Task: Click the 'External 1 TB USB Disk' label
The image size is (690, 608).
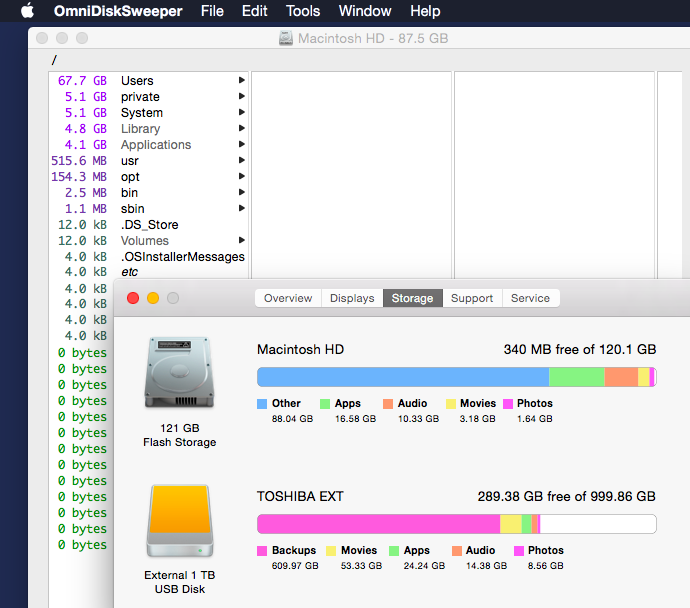Action: pos(180,582)
